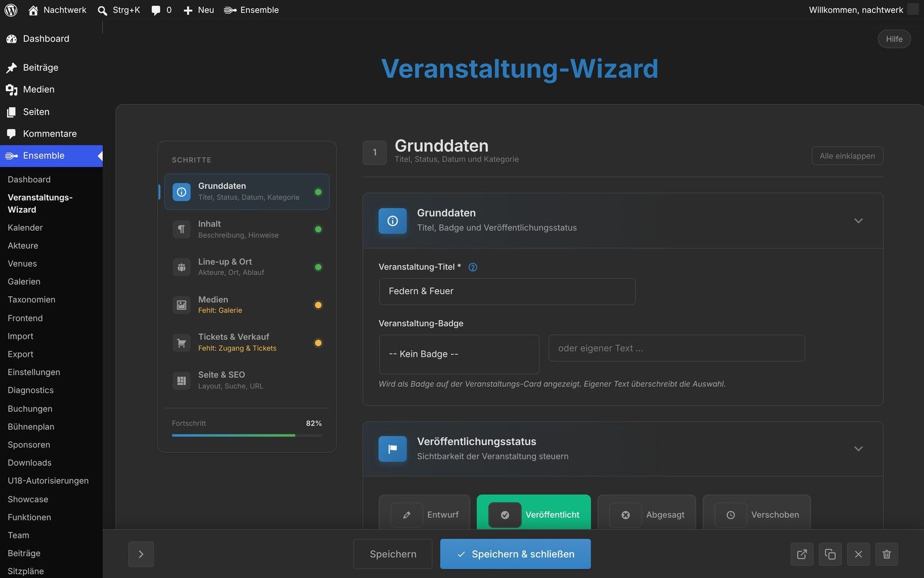Click the Grunddaten info icon in steps list

(x=181, y=192)
